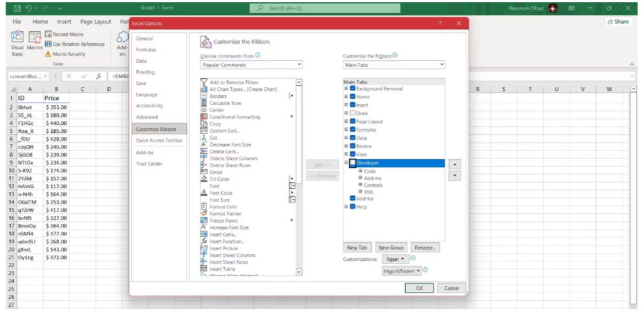Click the user account avatar

(553, 8)
